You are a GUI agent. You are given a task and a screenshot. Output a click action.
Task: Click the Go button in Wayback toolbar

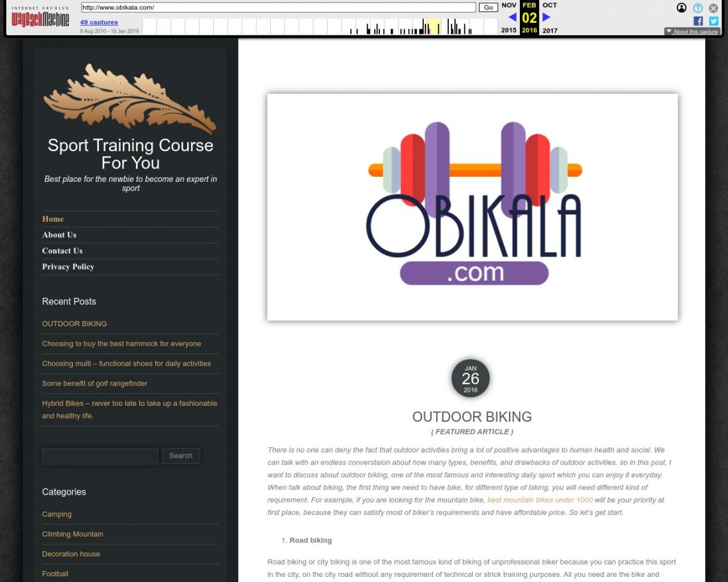489,8
